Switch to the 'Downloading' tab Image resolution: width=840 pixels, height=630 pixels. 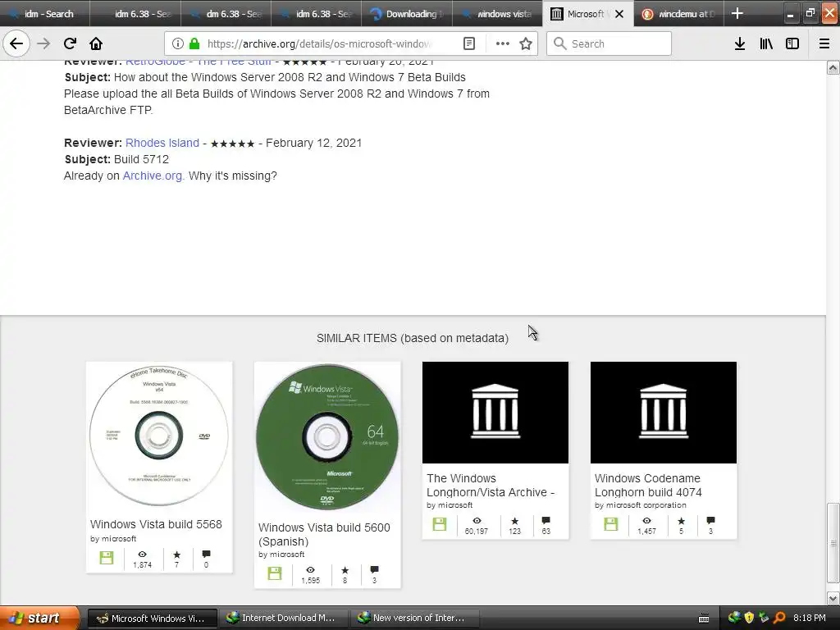tap(407, 13)
